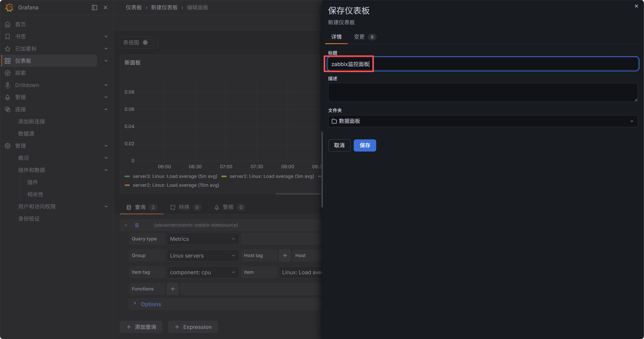Click the 标题 title input field
Viewport: 644px width, 339px height.
pyautogui.click(x=483, y=64)
